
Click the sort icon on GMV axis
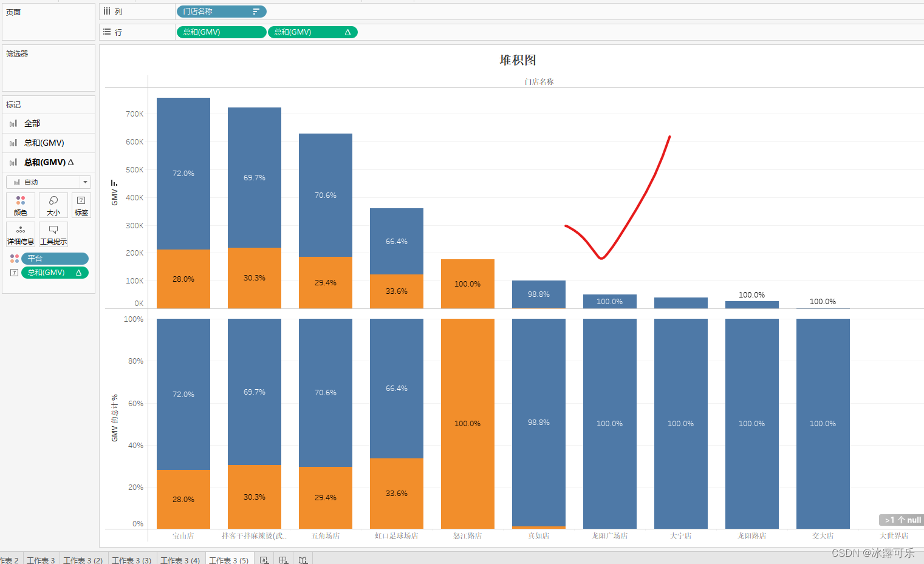114,183
